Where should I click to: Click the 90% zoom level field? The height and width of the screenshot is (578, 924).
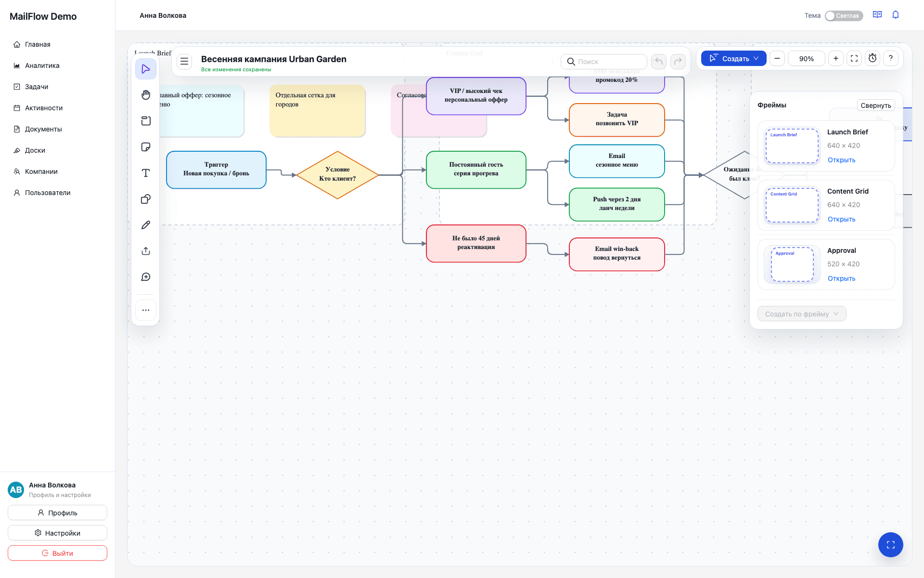pos(807,58)
